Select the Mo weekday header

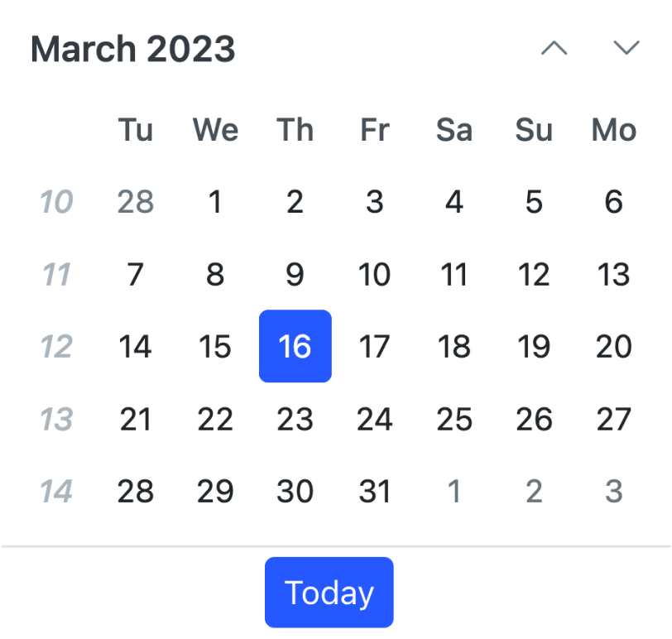[612, 130]
